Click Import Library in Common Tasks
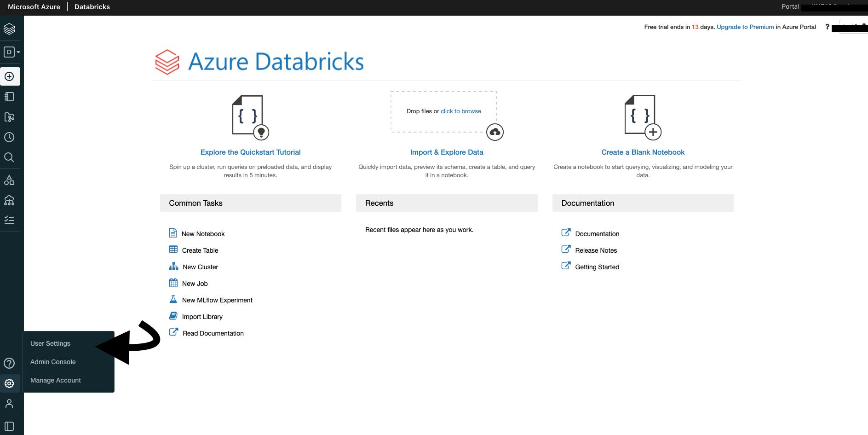The height and width of the screenshot is (435, 868). click(202, 317)
